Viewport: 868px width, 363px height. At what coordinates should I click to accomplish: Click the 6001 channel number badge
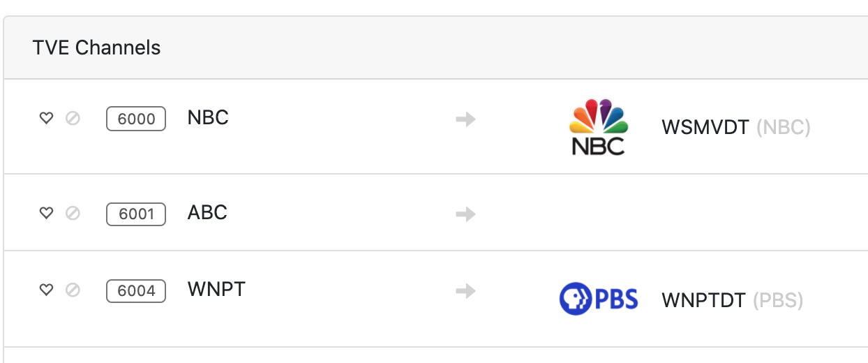[136, 214]
